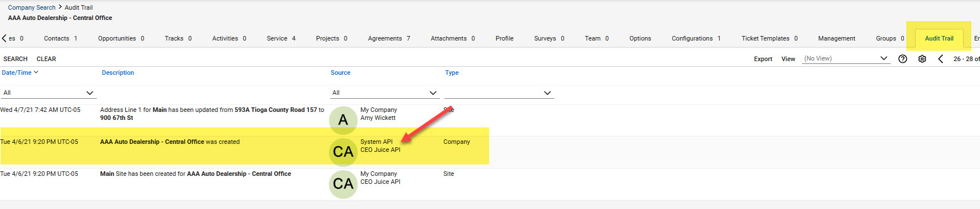Open the Configurations tab
Screen dimensions: 980x209
696,38
